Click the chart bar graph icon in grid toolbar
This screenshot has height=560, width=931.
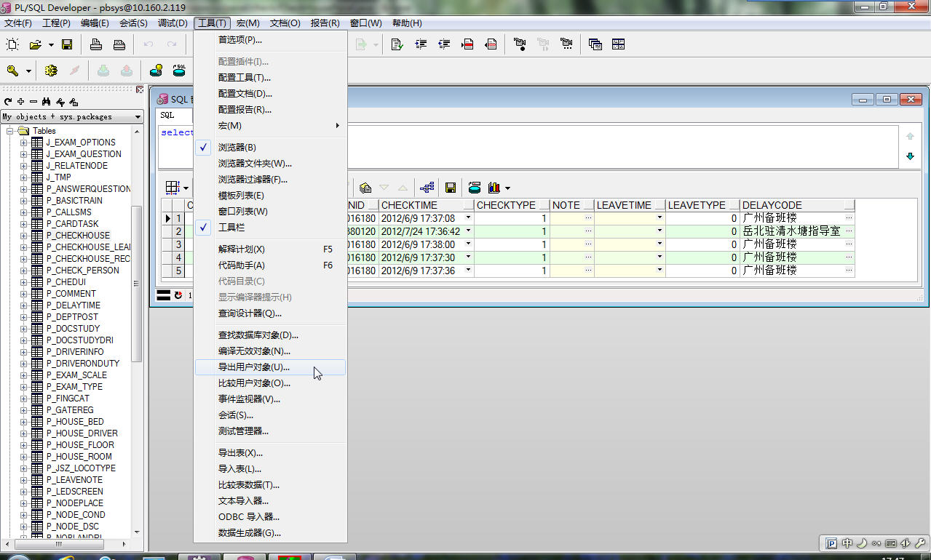pos(494,188)
